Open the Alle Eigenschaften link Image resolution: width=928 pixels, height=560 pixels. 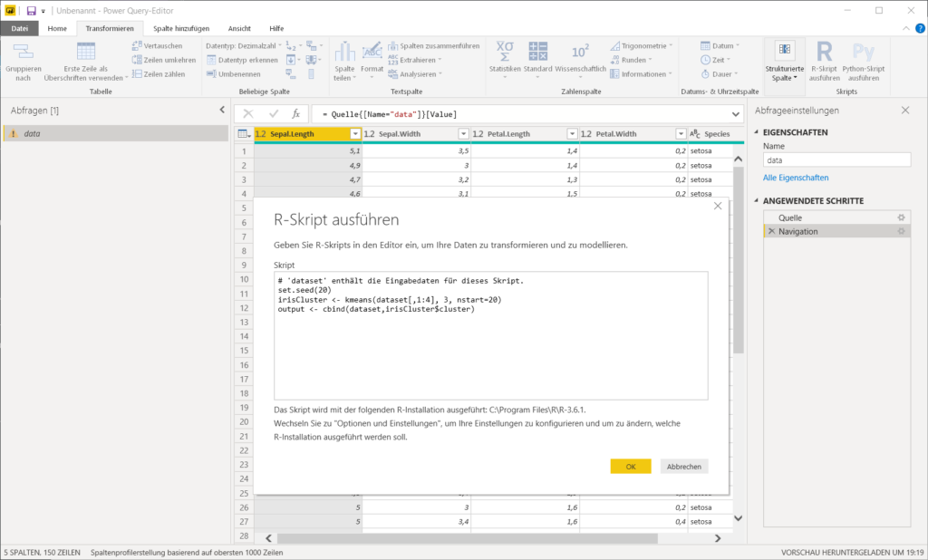pyautogui.click(x=796, y=178)
